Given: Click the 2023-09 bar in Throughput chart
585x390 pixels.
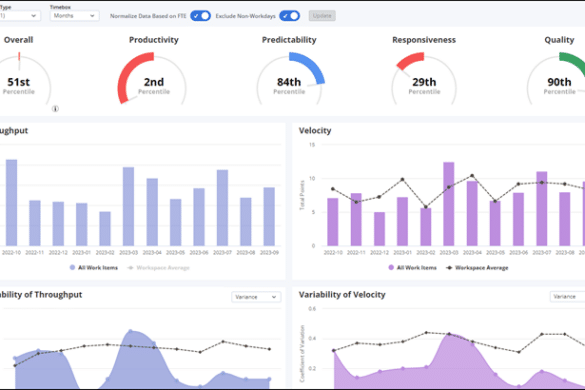Looking at the screenshot, I should point(269,216).
